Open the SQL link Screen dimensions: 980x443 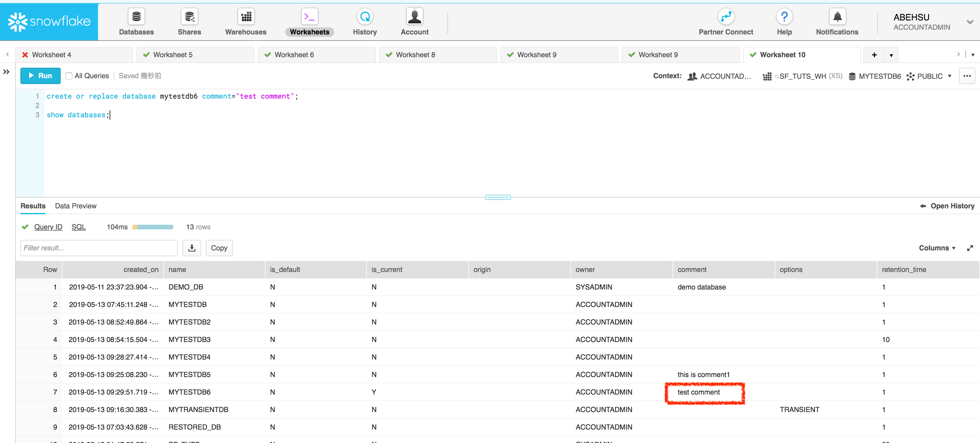78,227
